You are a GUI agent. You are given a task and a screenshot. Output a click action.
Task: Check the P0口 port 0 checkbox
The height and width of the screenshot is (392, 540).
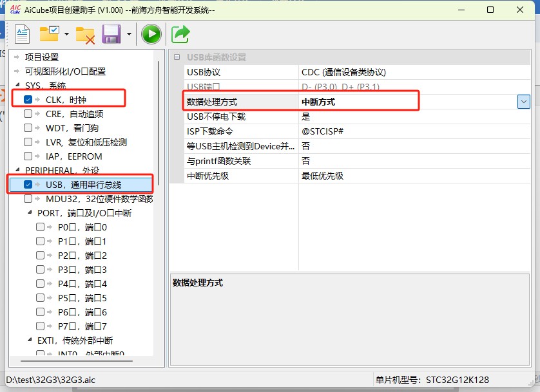(41, 227)
